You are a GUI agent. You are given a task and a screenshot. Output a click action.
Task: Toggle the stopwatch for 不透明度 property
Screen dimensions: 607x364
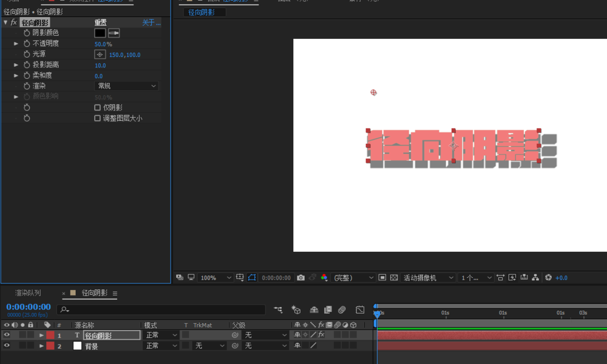pyautogui.click(x=27, y=44)
